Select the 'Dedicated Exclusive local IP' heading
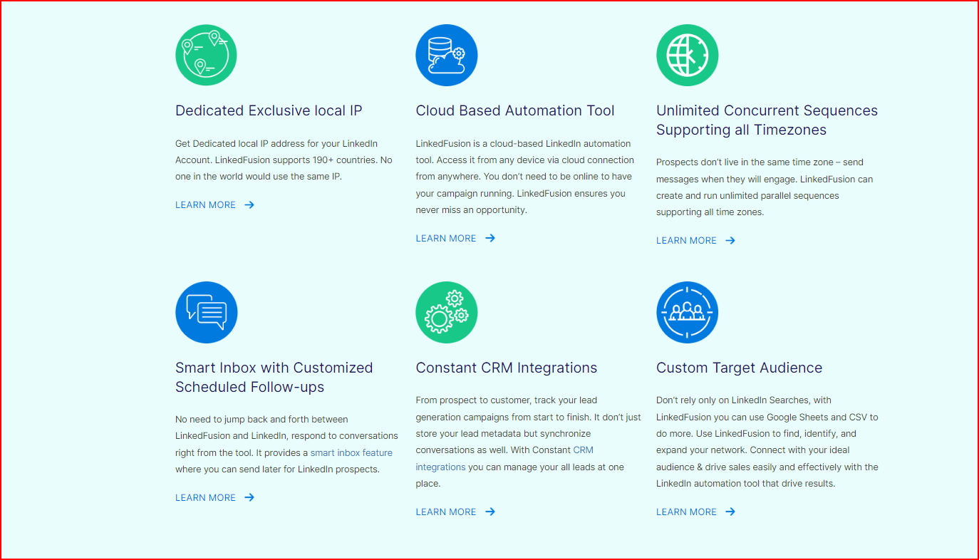 pyautogui.click(x=269, y=110)
